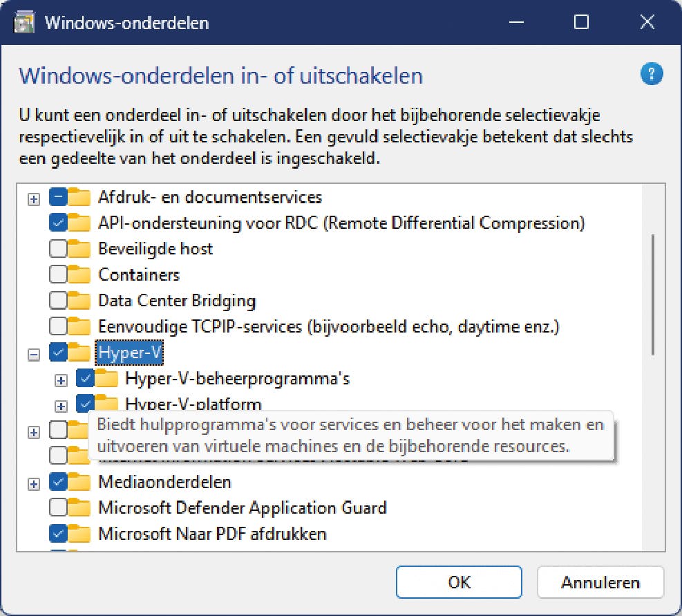Image resolution: width=682 pixels, height=616 pixels.
Task: Expand the Hyper-V-beheerprogramma's subnode
Action: point(61,380)
